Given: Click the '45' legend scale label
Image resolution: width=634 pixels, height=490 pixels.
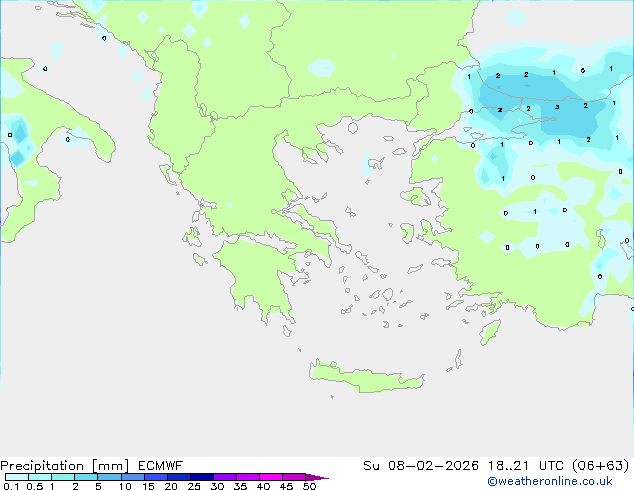Looking at the screenshot, I should [286, 486].
